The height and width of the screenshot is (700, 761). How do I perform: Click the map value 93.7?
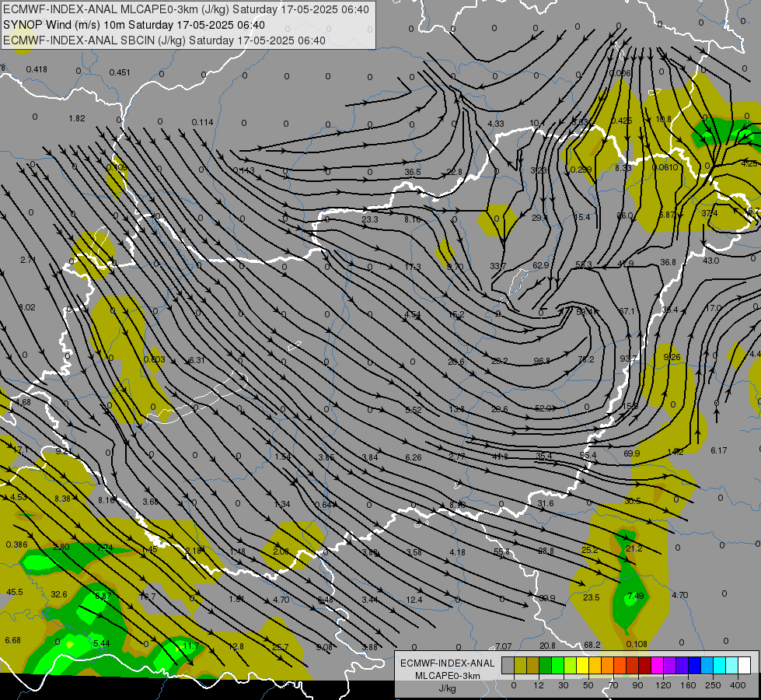coord(628,359)
